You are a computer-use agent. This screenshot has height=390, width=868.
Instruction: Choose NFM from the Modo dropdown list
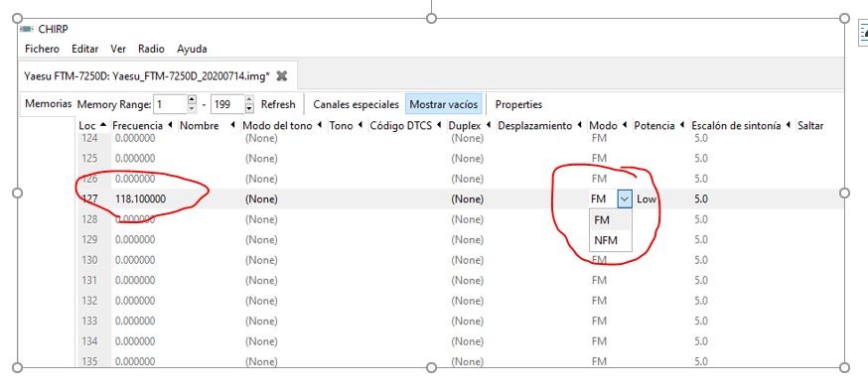[611, 240]
